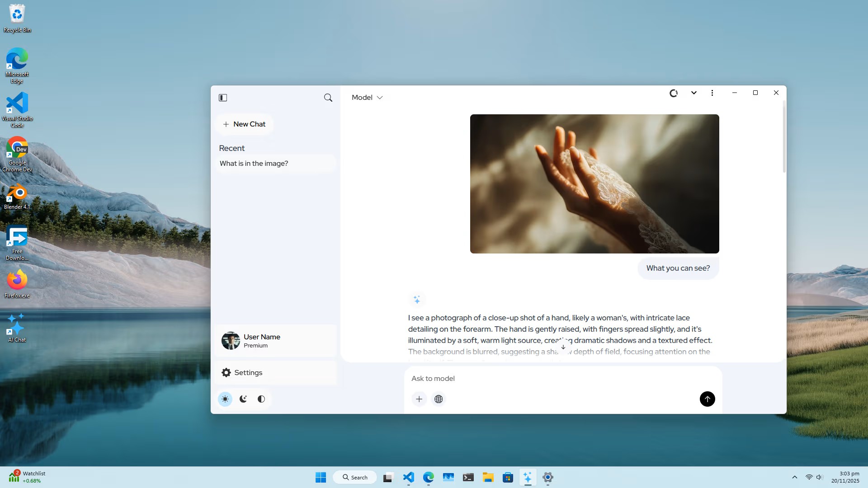Expand the chevron next to the refresh icon
868x488 pixels.
click(x=694, y=93)
